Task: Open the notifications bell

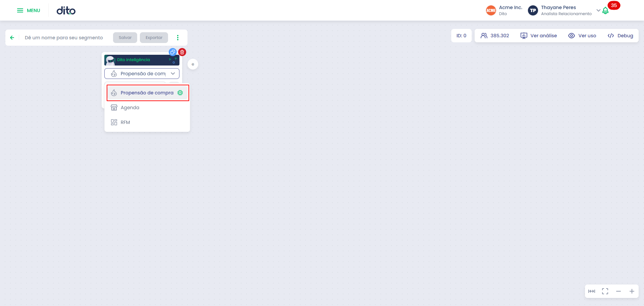Action: click(x=605, y=11)
